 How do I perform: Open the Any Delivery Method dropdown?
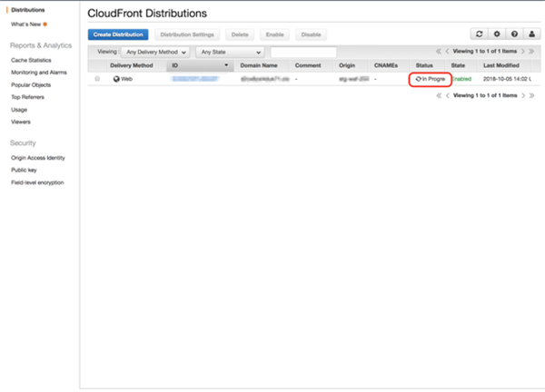tap(155, 52)
